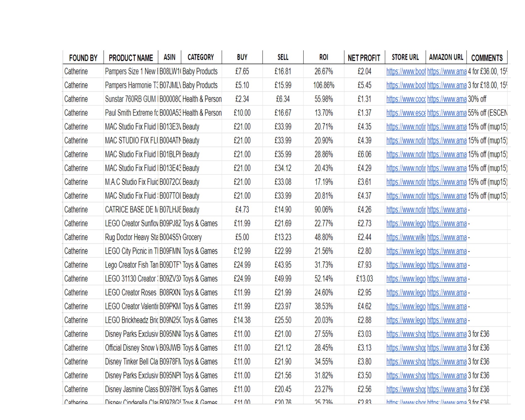Viewport: 525px width, 420px height.
Task: Select the FOUND BY column header
Action: click(x=83, y=58)
